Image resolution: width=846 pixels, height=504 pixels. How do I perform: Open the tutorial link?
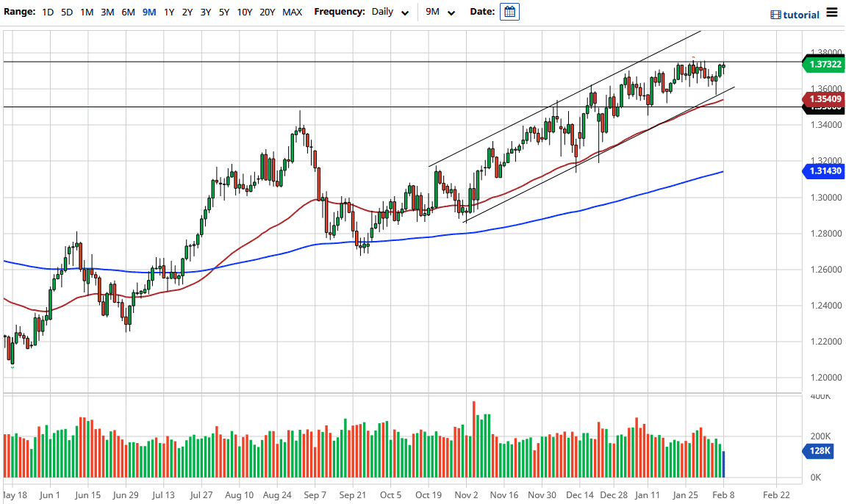pos(800,15)
